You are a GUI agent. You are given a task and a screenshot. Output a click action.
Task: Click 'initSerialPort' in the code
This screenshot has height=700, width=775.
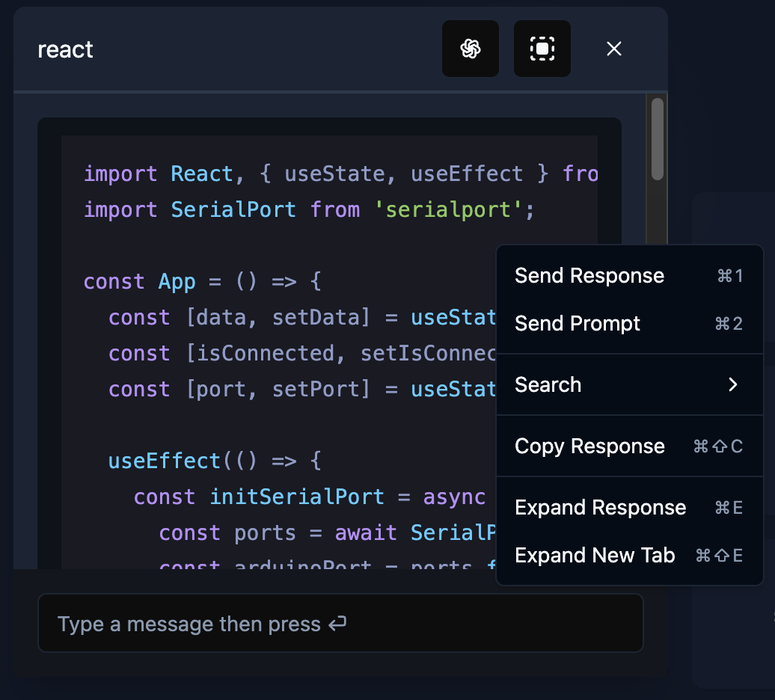[296, 497]
